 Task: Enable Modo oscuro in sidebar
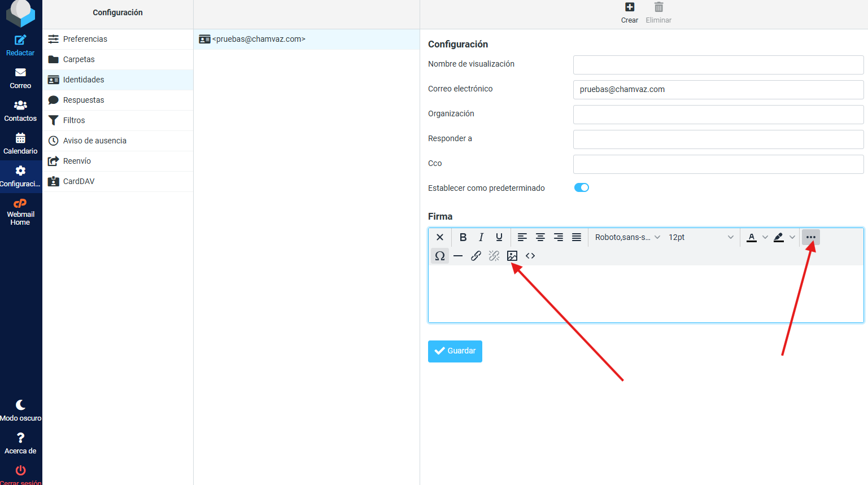pyautogui.click(x=20, y=410)
